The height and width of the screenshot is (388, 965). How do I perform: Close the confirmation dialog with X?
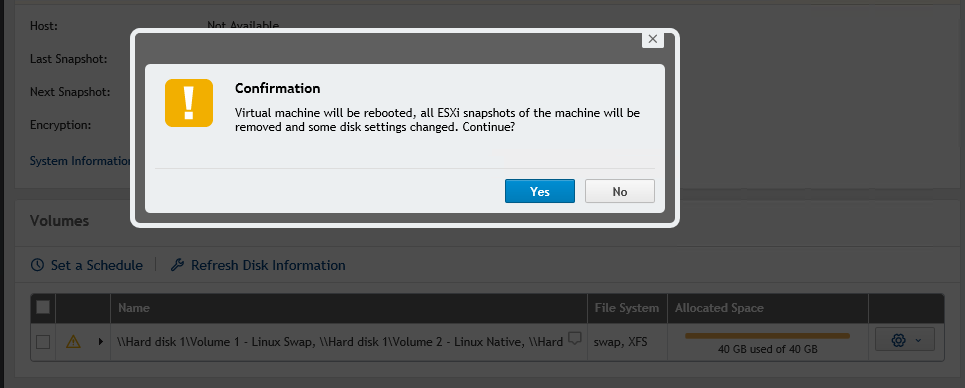(652, 39)
